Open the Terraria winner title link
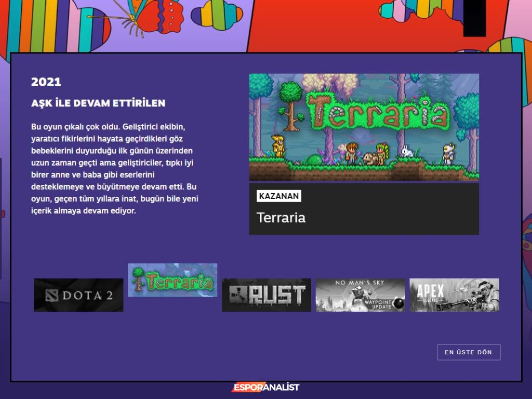 tap(281, 218)
